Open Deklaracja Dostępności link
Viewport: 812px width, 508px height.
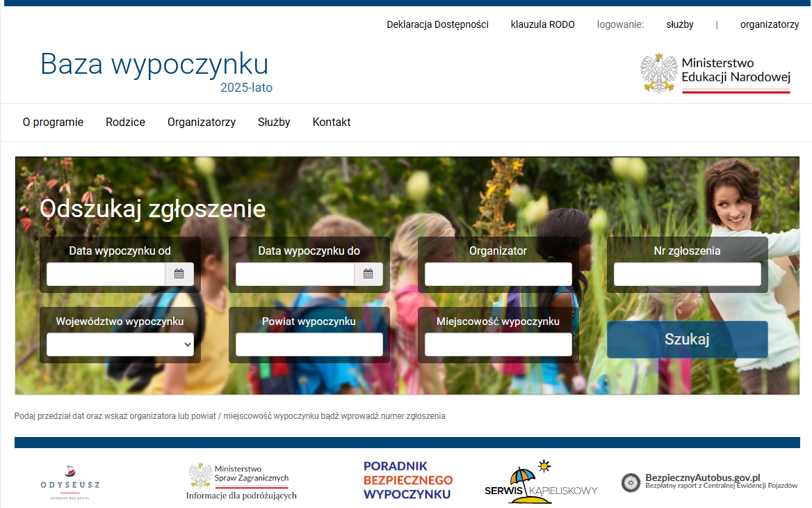tap(437, 24)
